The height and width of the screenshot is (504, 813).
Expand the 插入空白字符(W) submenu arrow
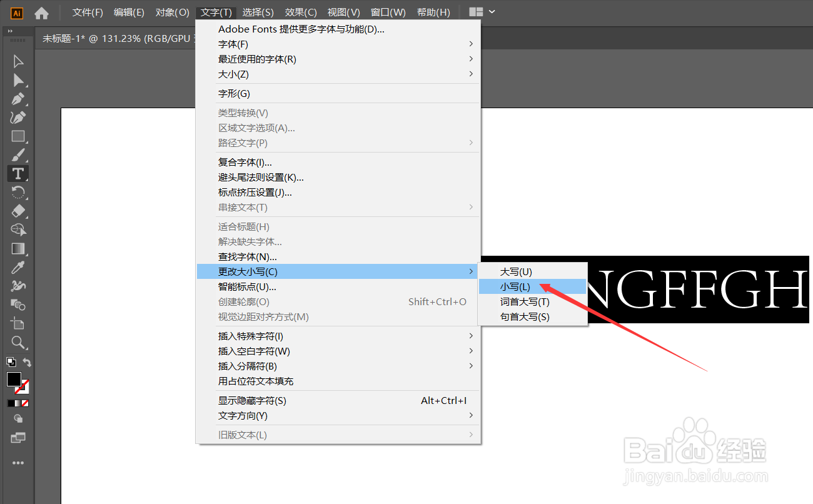tap(470, 351)
